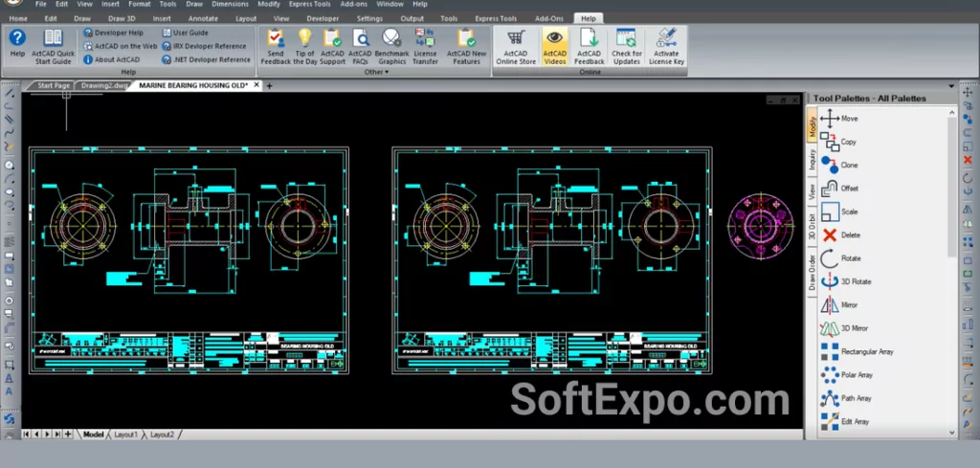Open the Dimensions menu
This screenshot has width=980, height=468.
coord(230,4)
